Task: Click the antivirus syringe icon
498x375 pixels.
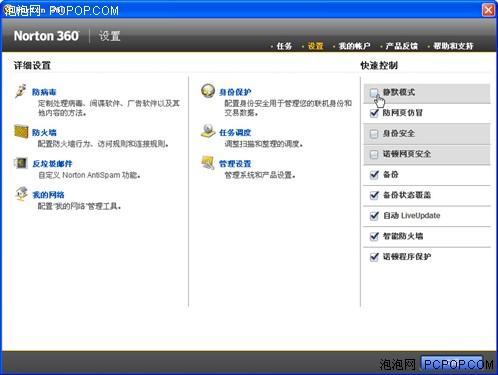Action: coord(21,91)
